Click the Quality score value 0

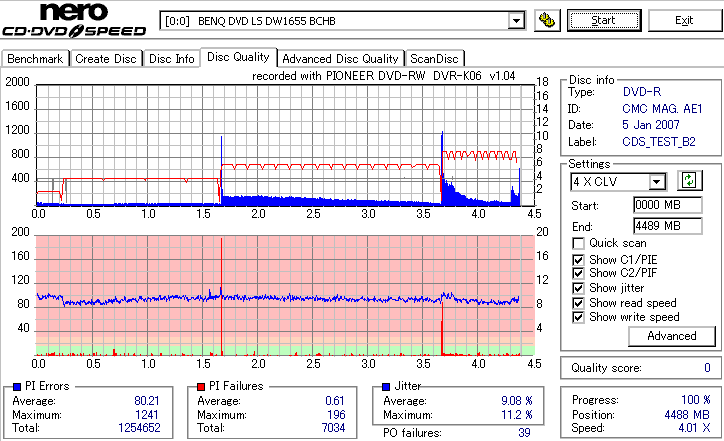tap(707, 368)
